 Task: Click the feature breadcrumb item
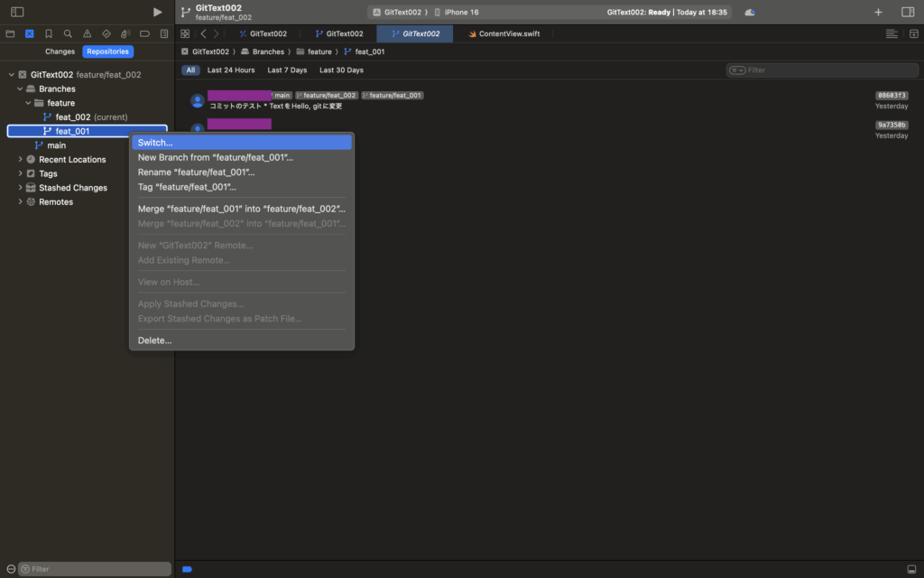tap(314, 51)
